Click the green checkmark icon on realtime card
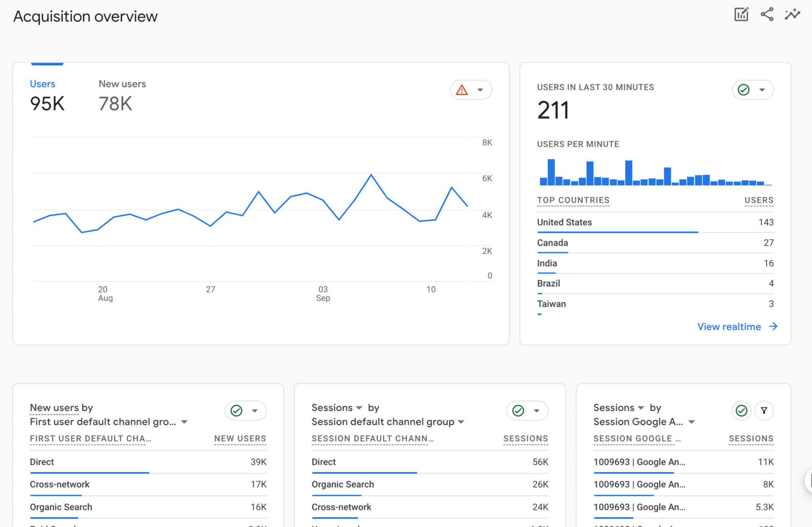Viewport: 812px width, 527px height. pos(744,90)
